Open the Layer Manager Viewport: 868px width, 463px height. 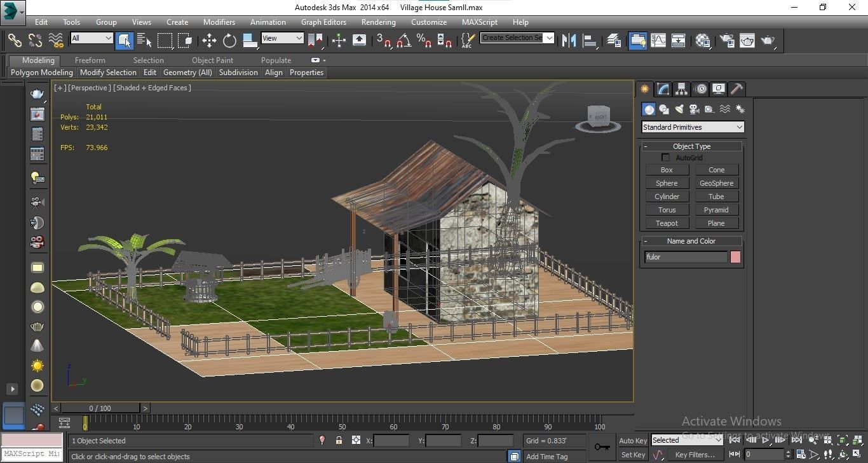point(614,40)
